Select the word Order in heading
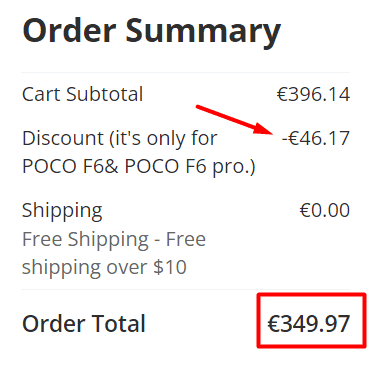This screenshot has height=379, width=380. (x=69, y=31)
